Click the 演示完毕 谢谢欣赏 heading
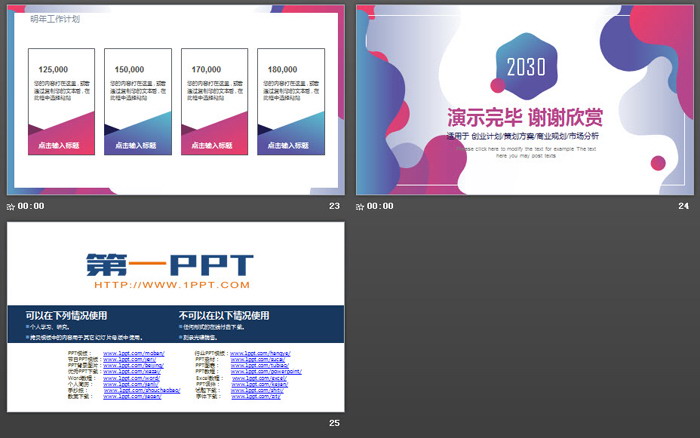This screenshot has height=438, width=700. [x=525, y=118]
